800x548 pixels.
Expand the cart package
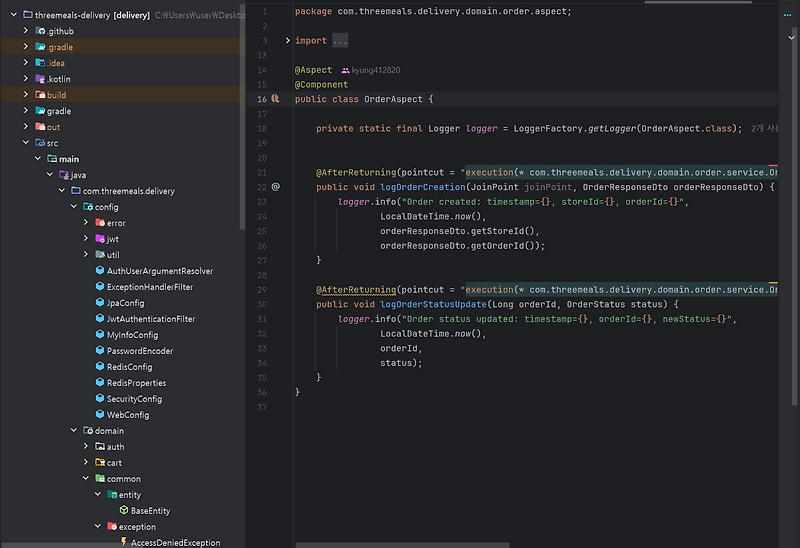tap(86, 463)
